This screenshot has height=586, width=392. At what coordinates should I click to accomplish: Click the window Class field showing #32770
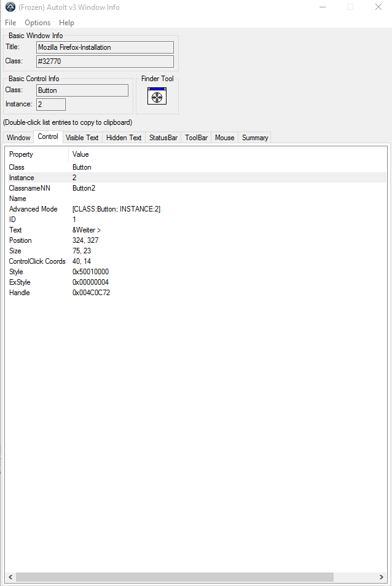(x=104, y=61)
